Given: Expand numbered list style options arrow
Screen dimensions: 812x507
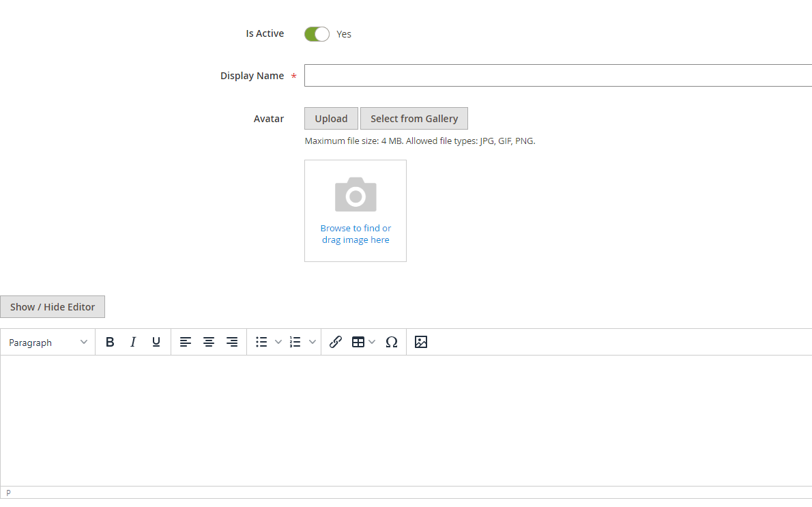Looking at the screenshot, I should point(313,342).
